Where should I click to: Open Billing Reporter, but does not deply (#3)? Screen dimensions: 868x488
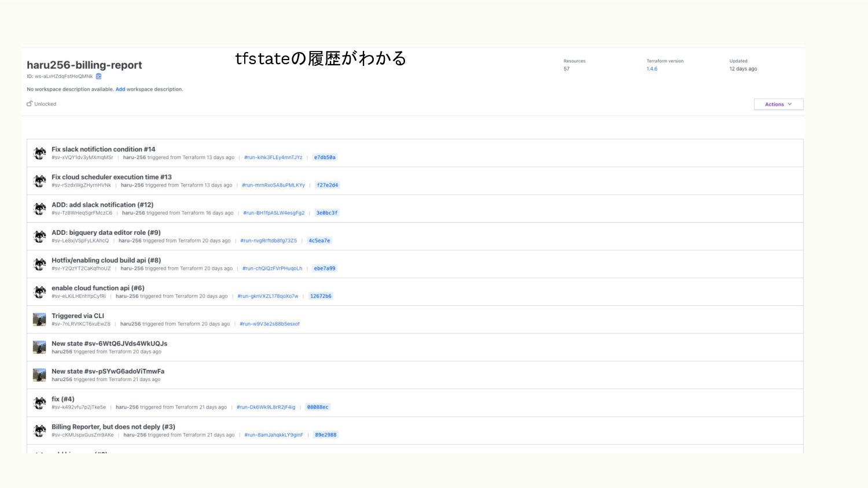point(113,427)
